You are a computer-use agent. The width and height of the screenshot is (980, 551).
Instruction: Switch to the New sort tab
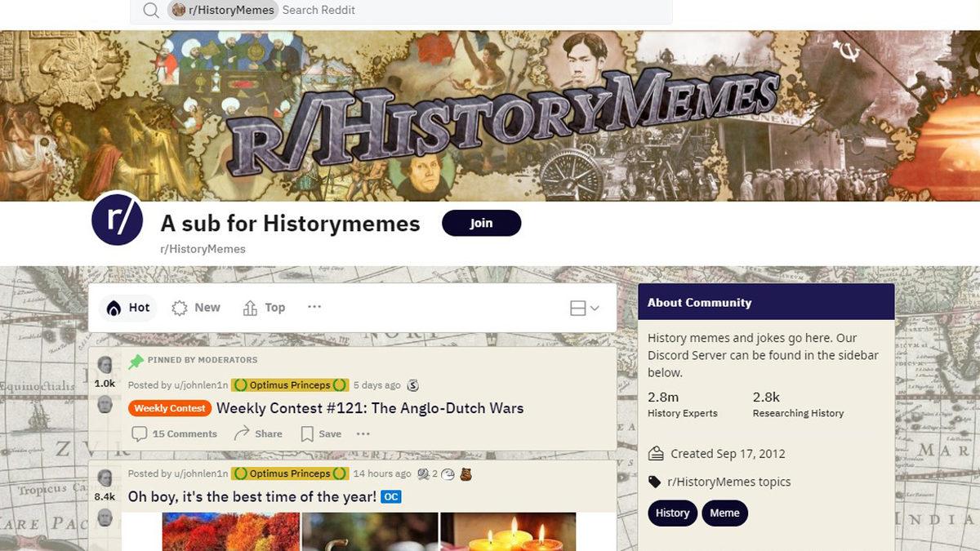point(196,308)
